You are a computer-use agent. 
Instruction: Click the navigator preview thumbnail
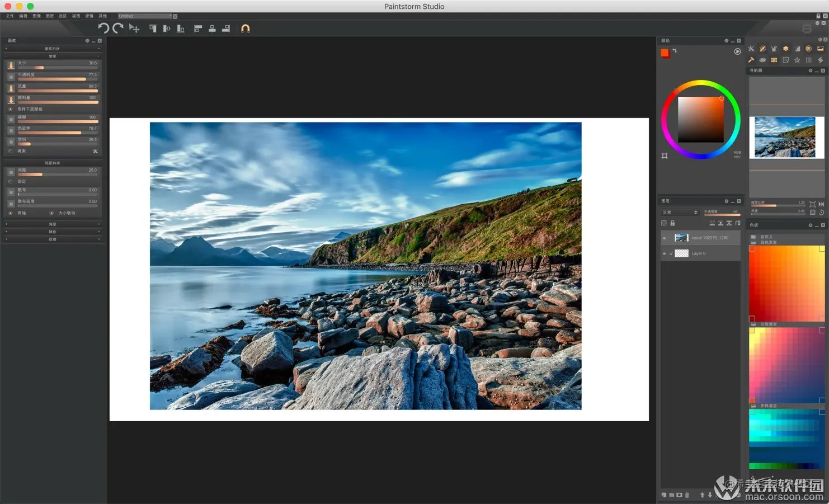[x=786, y=137]
